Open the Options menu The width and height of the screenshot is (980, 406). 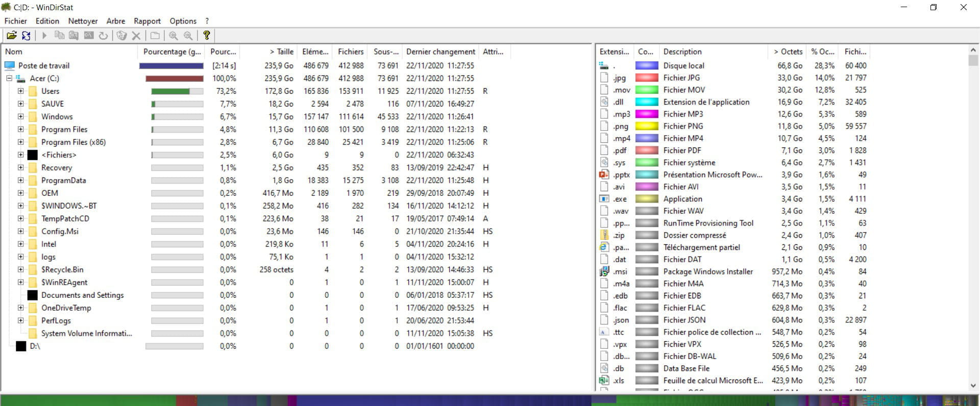[183, 21]
